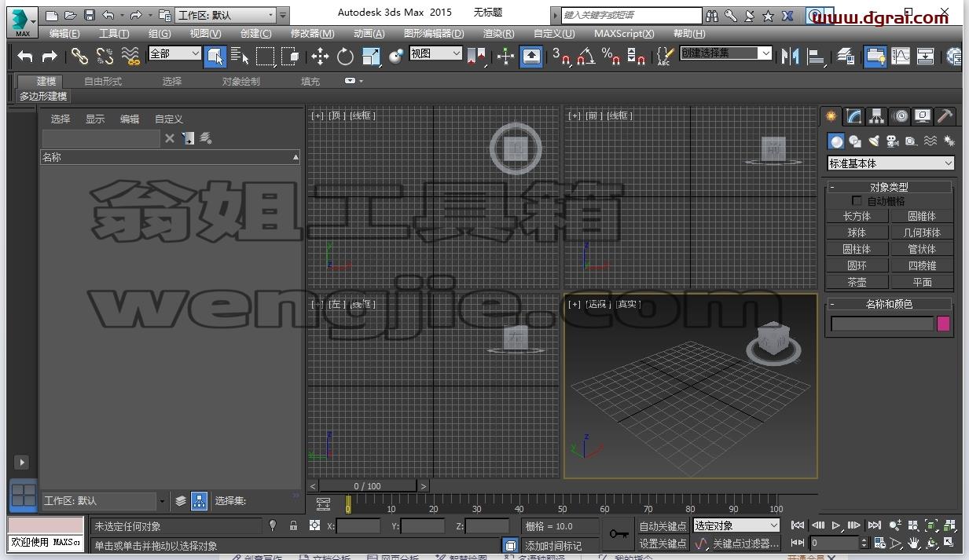Open Select by Name list tool
The image size is (969, 560).
click(240, 56)
